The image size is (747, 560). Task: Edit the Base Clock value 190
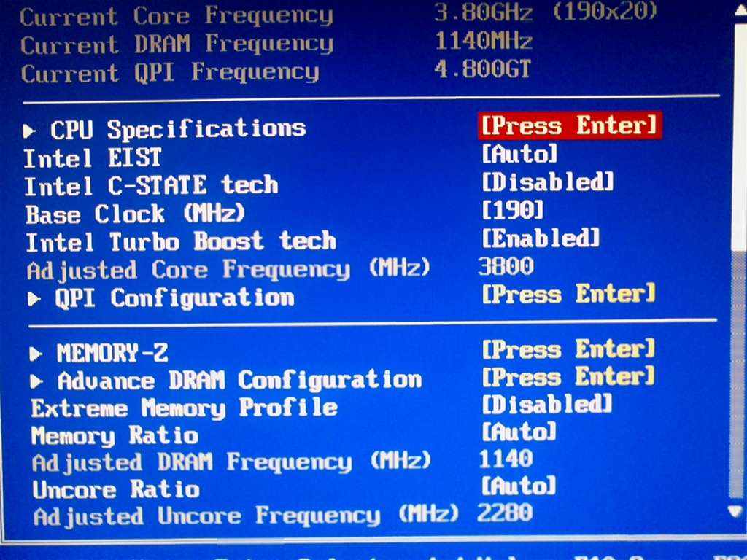(x=513, y=210)
